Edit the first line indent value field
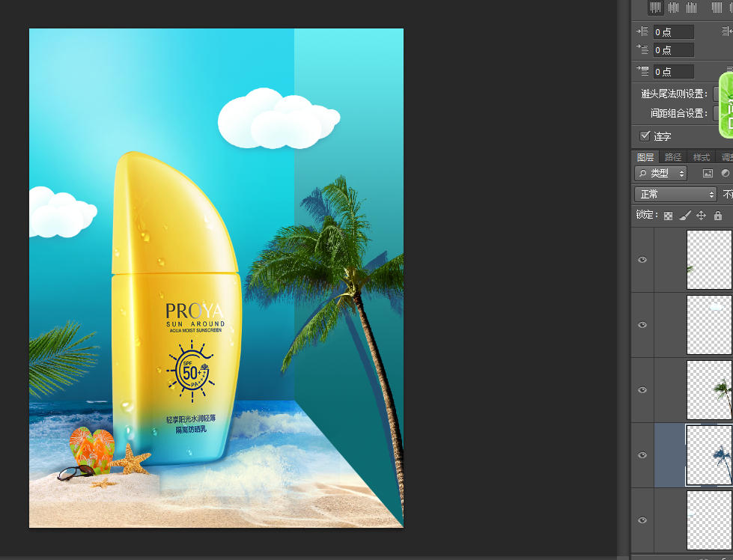This screenshot has height=560, width=733. 674,49
